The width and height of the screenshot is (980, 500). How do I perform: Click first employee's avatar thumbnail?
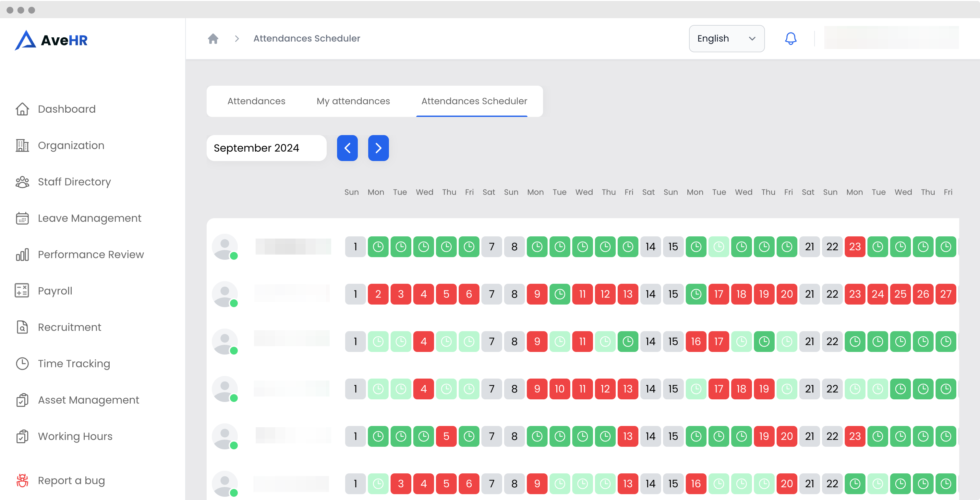click(224, 247)
